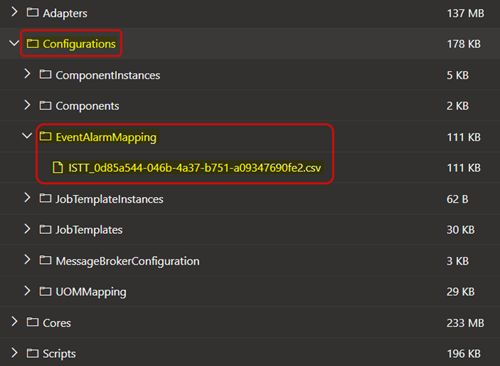Screen dimensions: 500x366
Task: Click the Configurations folder icon
Action: [x=33, y=43]
